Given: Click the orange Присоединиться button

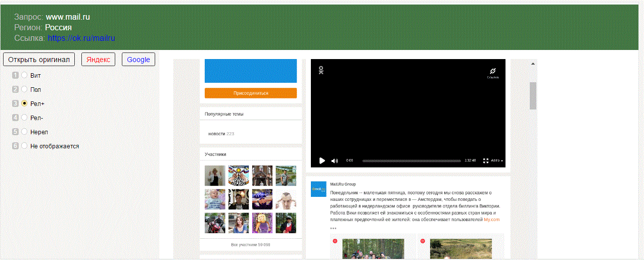Looking at the screenshot, I should tap(251, 93).
